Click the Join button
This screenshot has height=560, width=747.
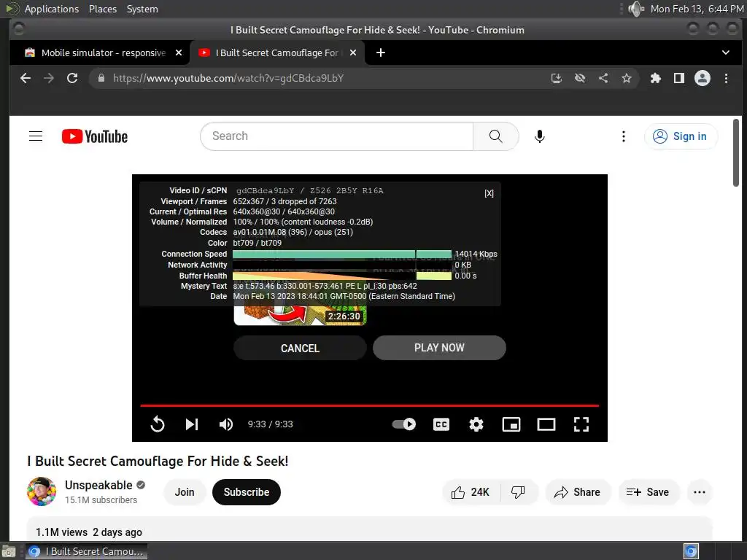(185, 492)
